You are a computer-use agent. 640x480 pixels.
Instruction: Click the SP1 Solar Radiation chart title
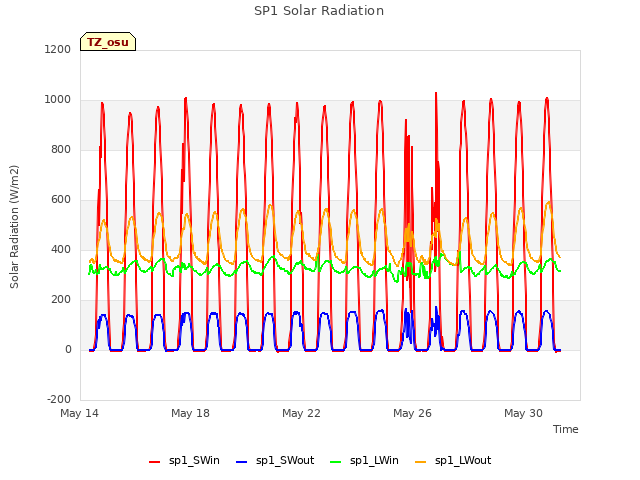point(319,11)
